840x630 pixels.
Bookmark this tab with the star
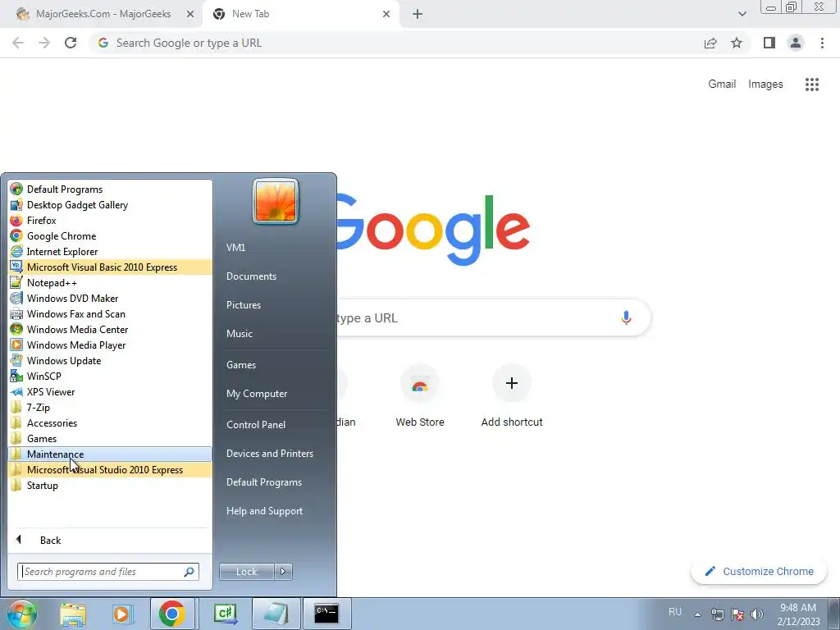737,43
